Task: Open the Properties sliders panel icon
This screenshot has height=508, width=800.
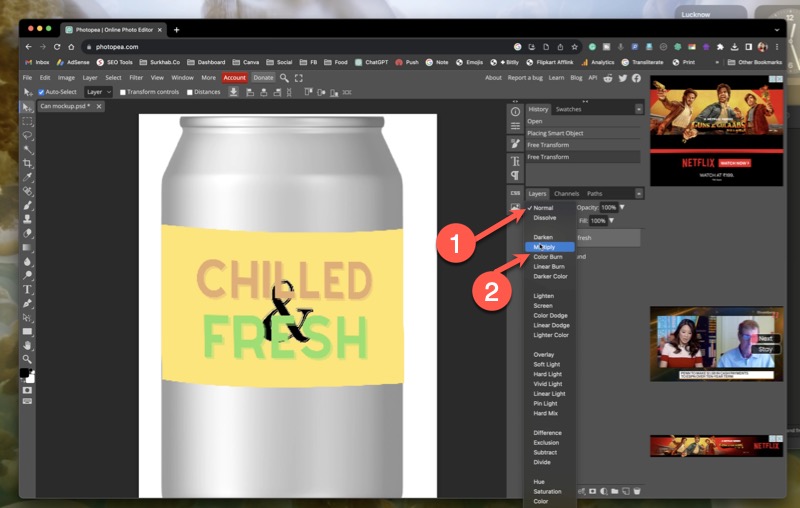Action: pos(515,125)
